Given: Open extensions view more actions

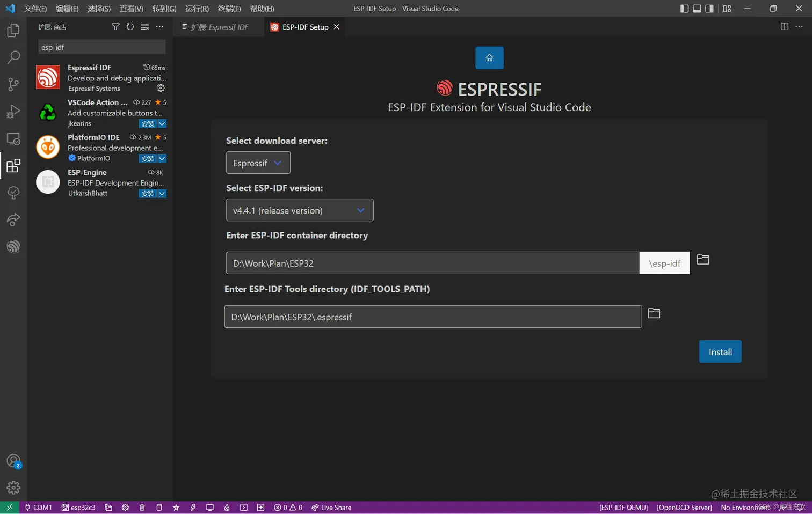Looking at the screenshot, I should point(160,27).
